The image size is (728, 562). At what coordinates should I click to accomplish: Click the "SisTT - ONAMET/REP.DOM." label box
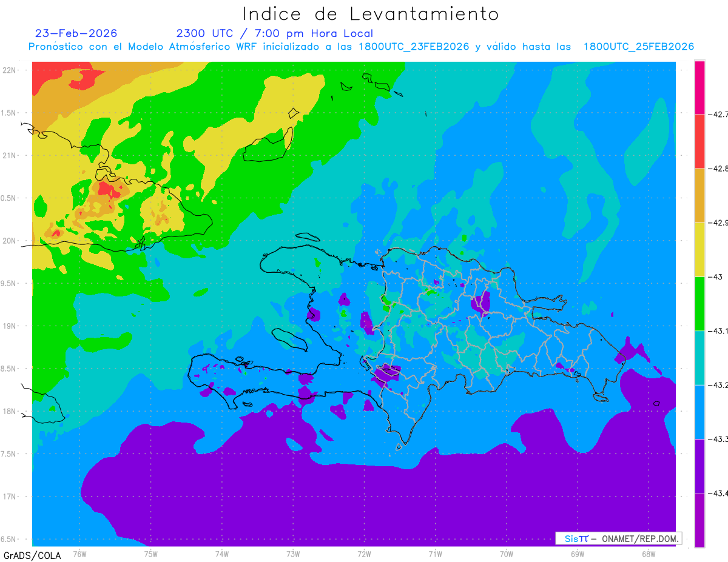[618, 538]
